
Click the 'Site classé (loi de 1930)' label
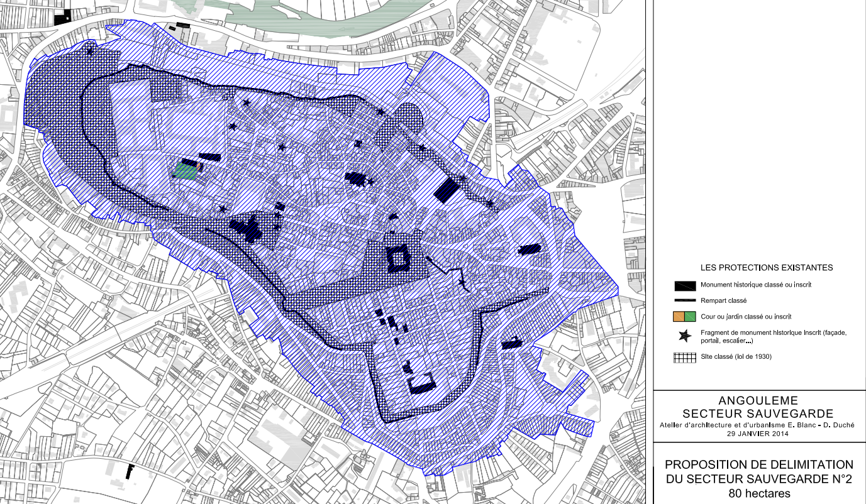[736, 357]
